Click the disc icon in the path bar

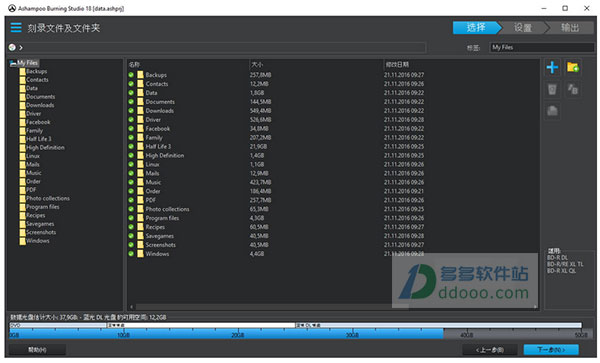click(x=12, y=47)
